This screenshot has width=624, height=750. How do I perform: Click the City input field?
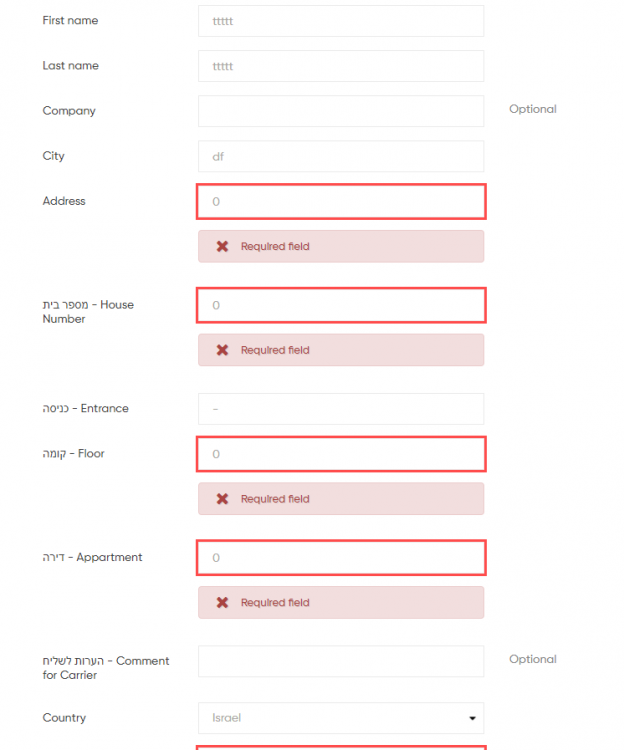(341, 156)
